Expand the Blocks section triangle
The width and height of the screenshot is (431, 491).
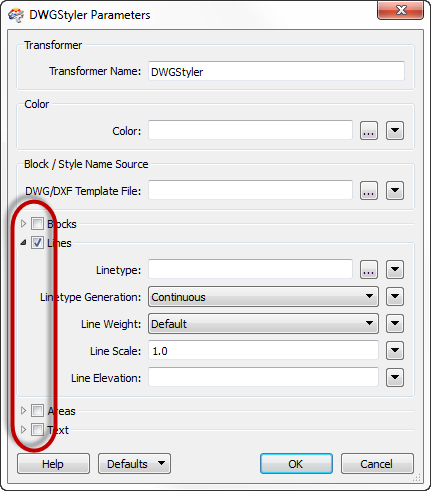pyautogui.click(x=23, y=223)
